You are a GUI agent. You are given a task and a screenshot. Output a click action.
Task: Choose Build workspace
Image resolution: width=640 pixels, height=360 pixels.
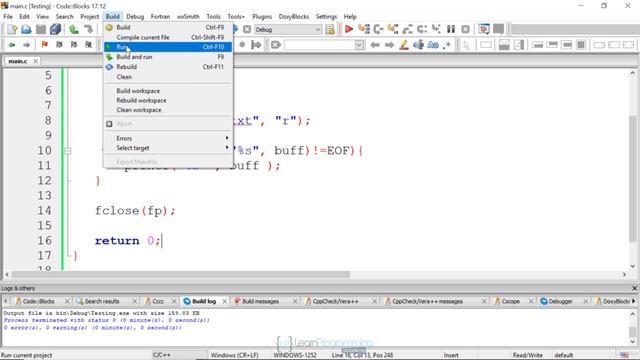tap(168, 91)
